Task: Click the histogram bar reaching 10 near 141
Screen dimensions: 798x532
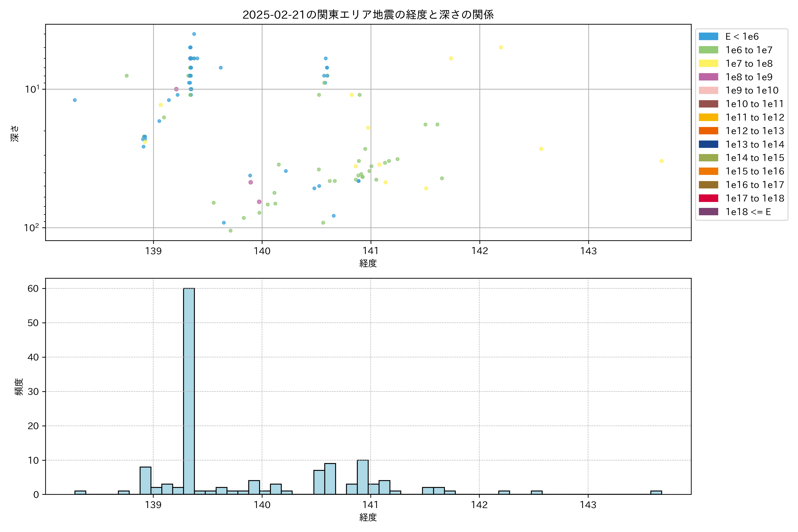Action: pyautogui.click(x=362, y=477)
